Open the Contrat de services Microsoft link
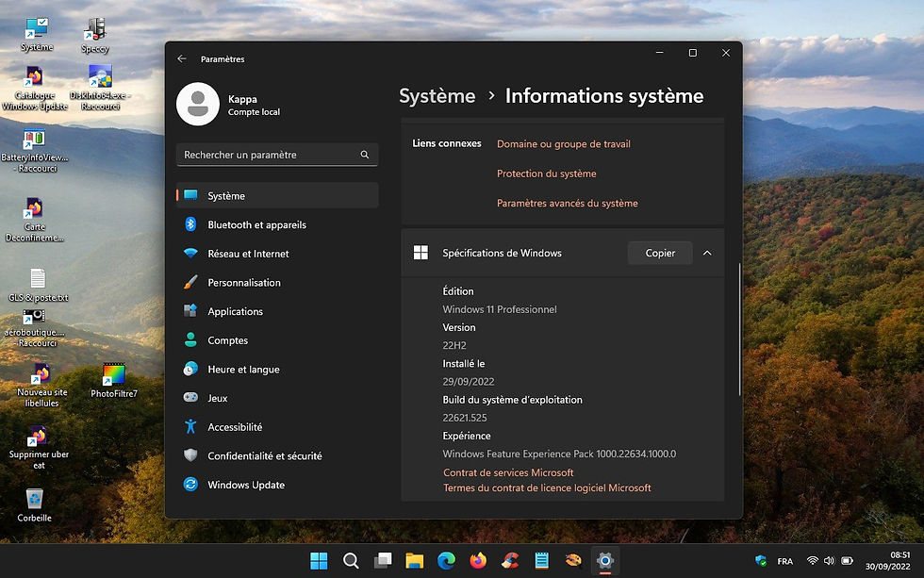The height and width of the screenshot is (578, 924). 508,472
